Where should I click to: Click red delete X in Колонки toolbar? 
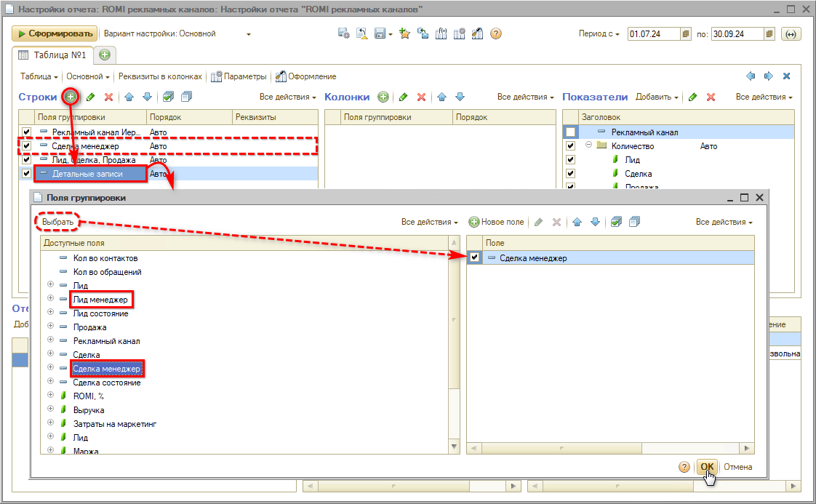pos(422,97)
